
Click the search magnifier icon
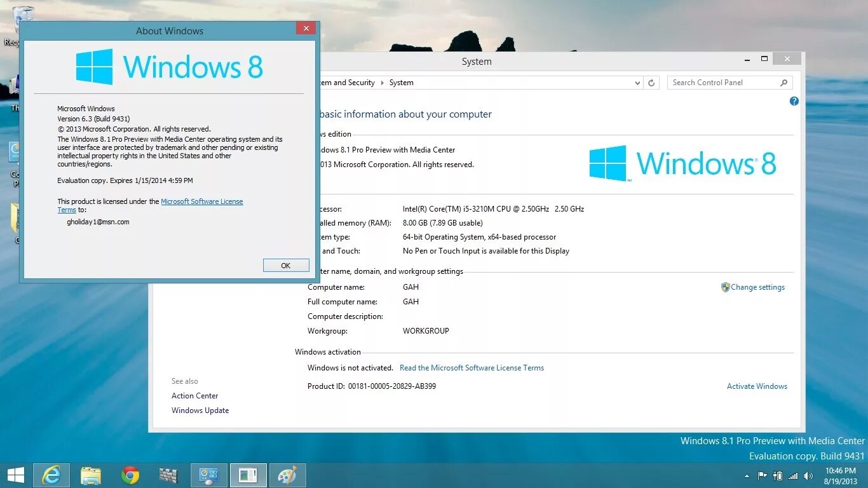[783, 83]
